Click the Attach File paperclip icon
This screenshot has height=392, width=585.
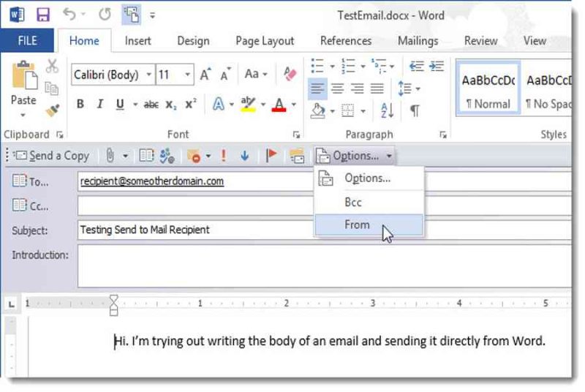[110, 155]
